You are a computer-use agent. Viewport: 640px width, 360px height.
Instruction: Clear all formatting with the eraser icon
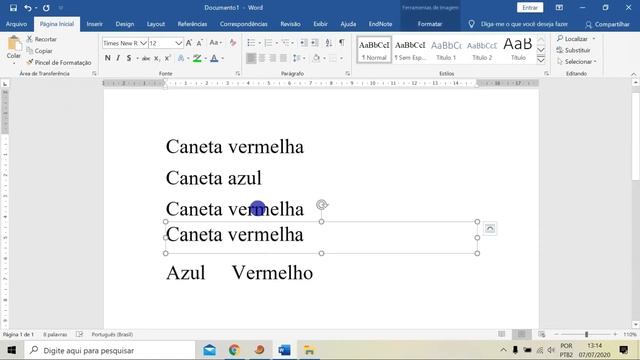pyautogui.click(x=233, y=42)
